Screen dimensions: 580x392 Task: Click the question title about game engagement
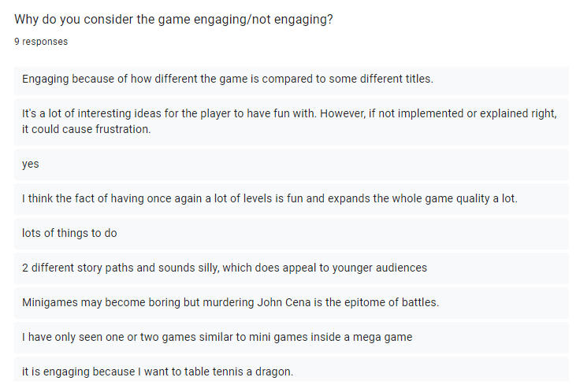tap(173, 19)
